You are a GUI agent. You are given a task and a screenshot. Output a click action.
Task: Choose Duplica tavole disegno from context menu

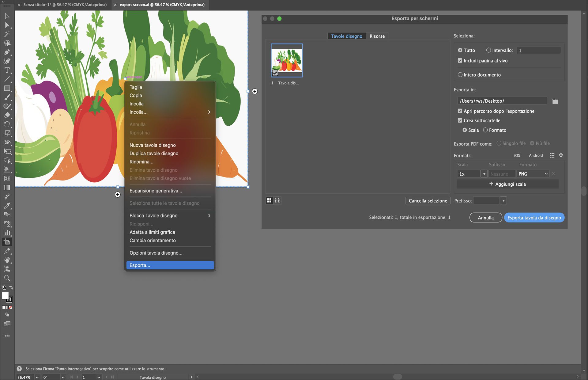[154, 154]
